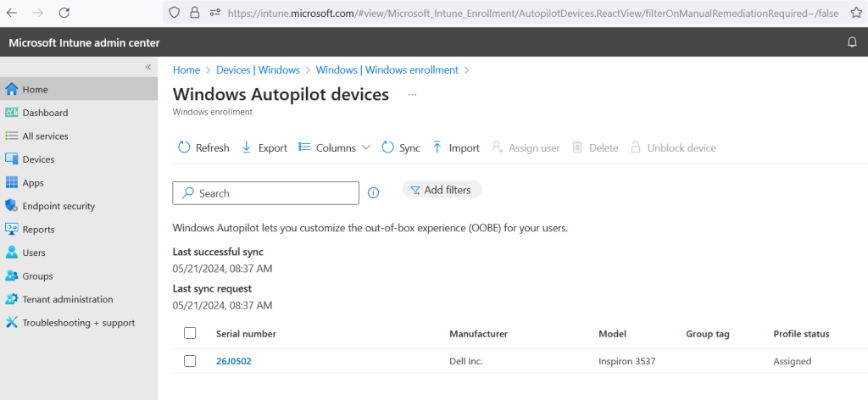This screenshot has height=400, width=868.
Task: Bookmark page with star icon
Action: (x=855, y=13)
